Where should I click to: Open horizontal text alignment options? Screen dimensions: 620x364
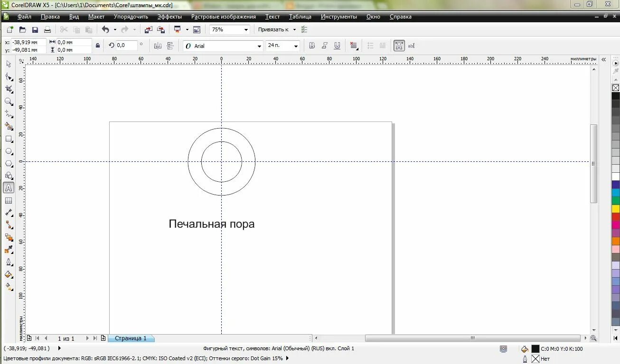(354, 46)
